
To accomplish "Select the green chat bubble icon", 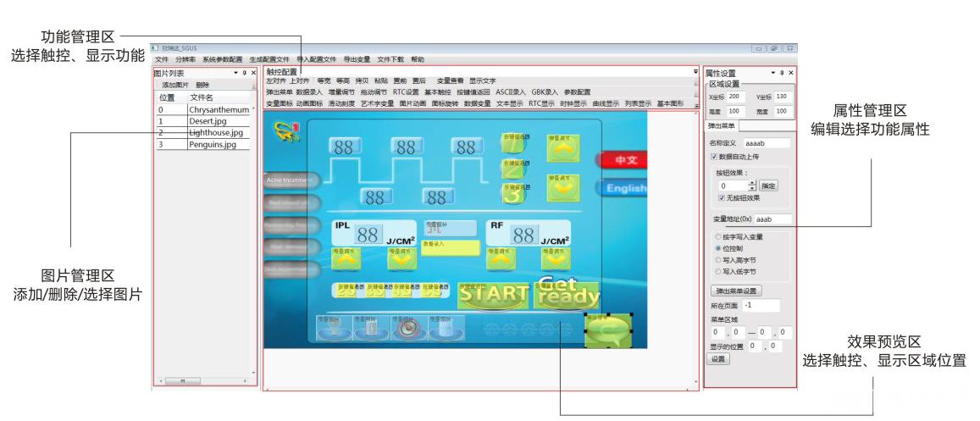I will [x=610, y=330].
